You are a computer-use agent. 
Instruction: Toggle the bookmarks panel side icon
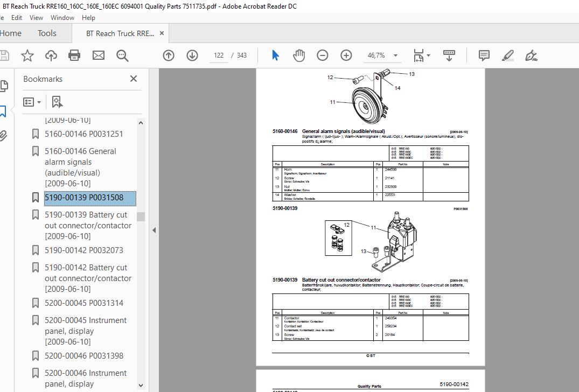click(3, 111)
